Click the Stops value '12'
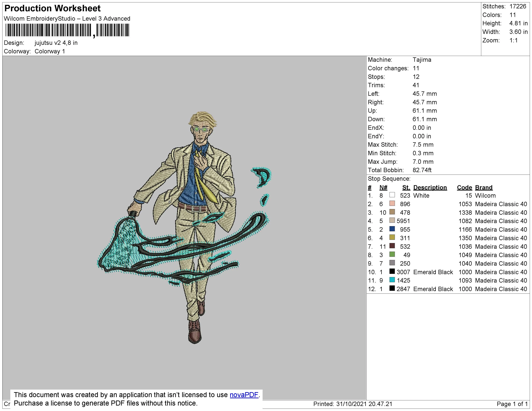This screenshot has height=411, width=532. pyautogui.click(x=416, y=77)
